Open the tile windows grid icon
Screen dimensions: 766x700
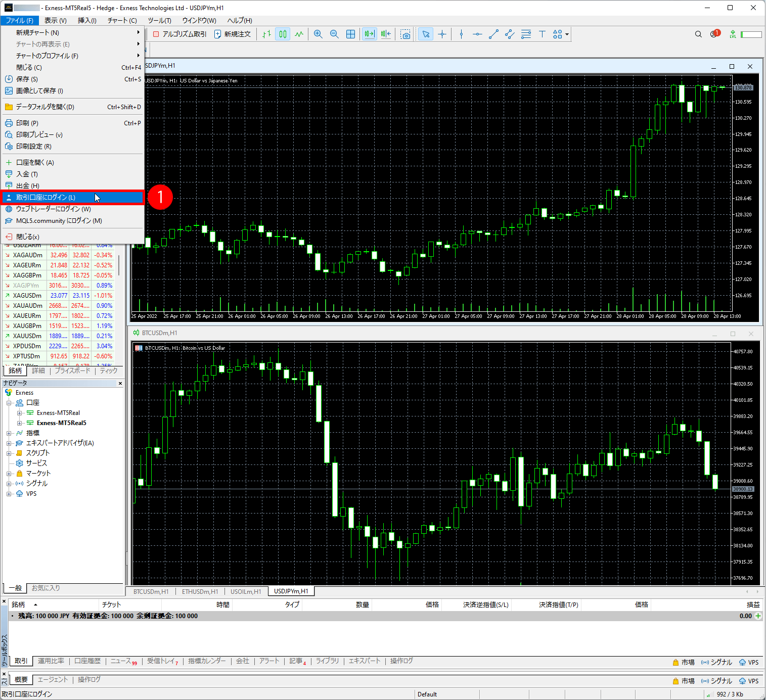350,34
